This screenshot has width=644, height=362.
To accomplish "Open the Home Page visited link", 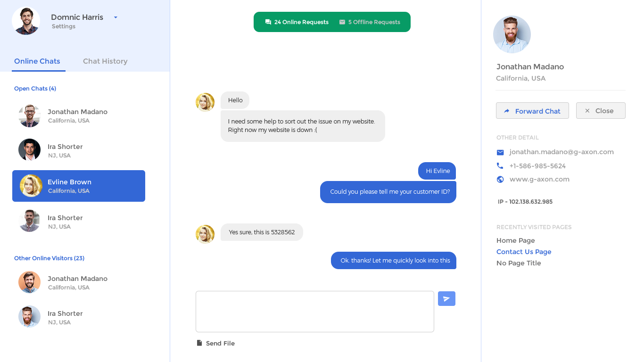I will coord(515,240).
